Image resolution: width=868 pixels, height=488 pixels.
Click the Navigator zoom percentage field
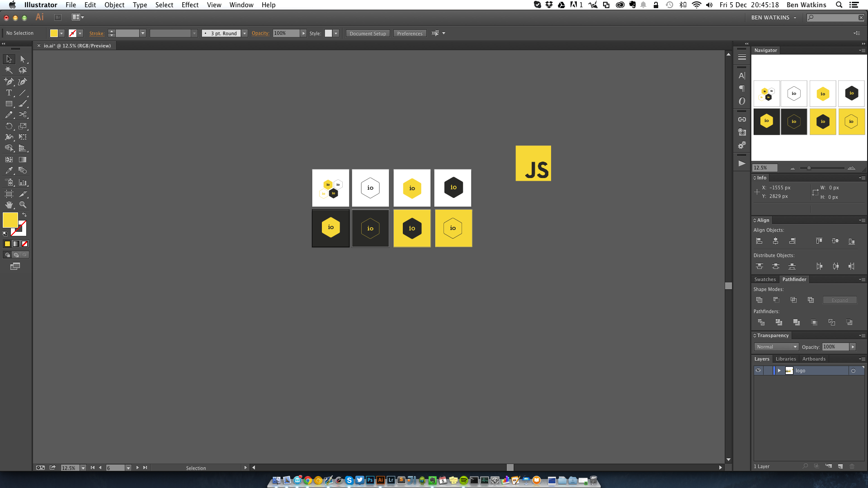pyautogui.click(x=765, y=168)
